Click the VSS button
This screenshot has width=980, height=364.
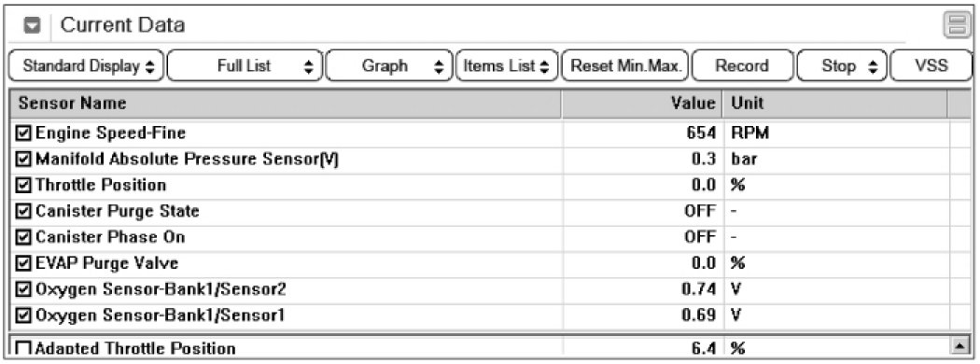coord(931,65)
